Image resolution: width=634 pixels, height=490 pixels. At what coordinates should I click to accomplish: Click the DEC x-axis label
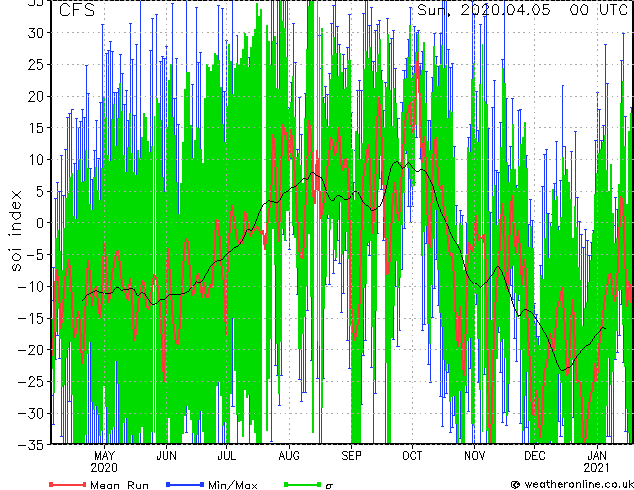(x=535, y=456)
